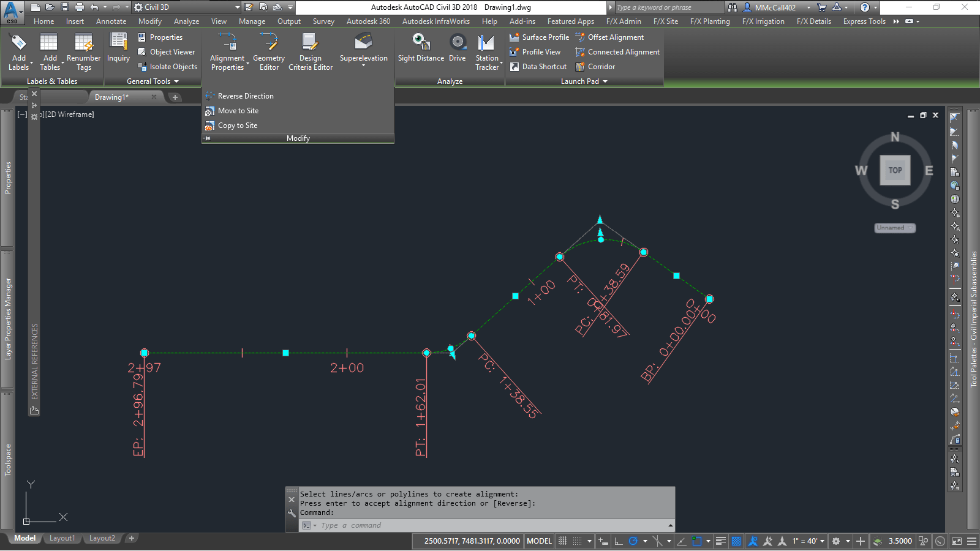Open Object Viewer
Screen dimensions: 980x551
[x=166, y=52]
